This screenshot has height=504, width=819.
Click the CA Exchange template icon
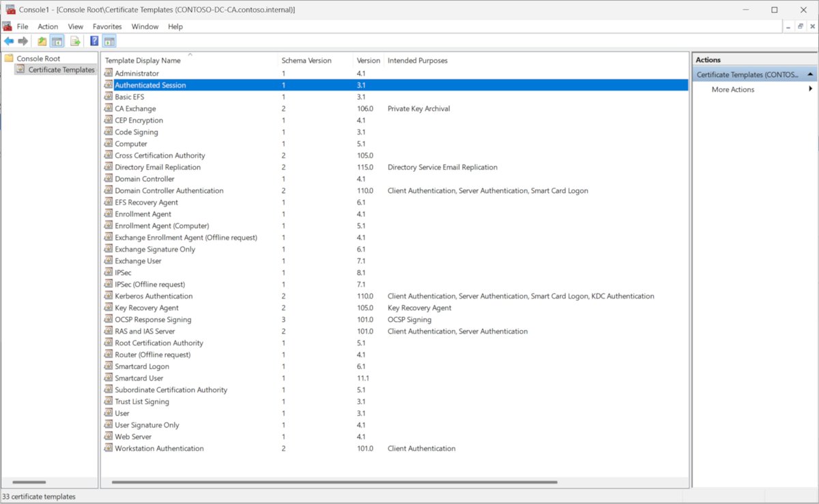click(108, 108)
